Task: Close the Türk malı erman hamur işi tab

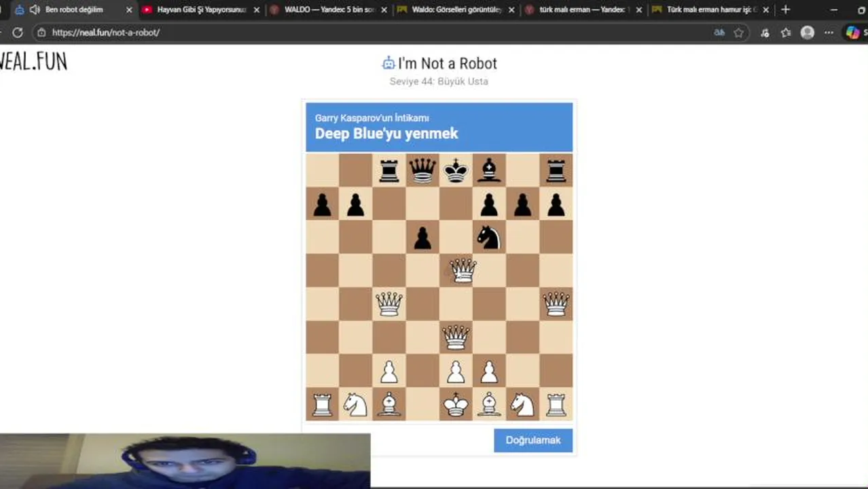Action: pos(765,10)
